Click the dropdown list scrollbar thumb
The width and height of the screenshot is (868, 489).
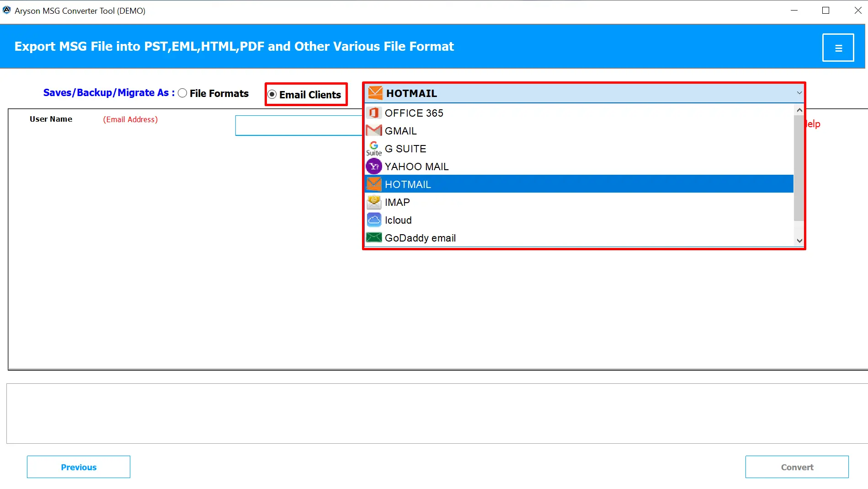[799, 168]
